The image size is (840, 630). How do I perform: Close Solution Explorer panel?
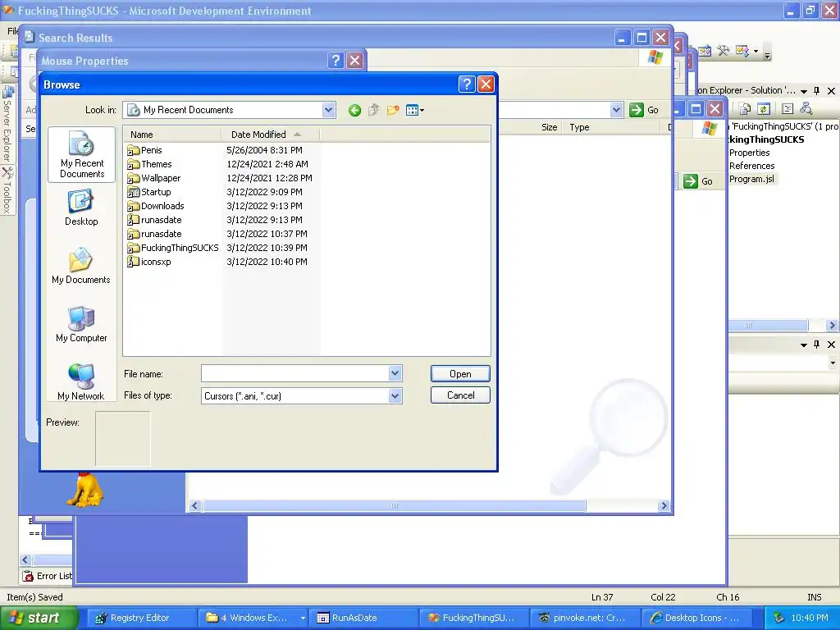[831, 90]
